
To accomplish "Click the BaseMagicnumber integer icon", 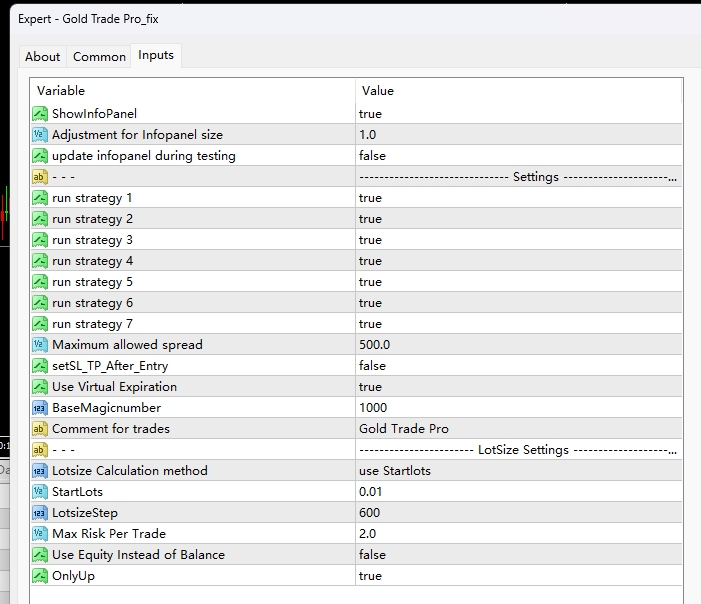I will click(40, 408).
